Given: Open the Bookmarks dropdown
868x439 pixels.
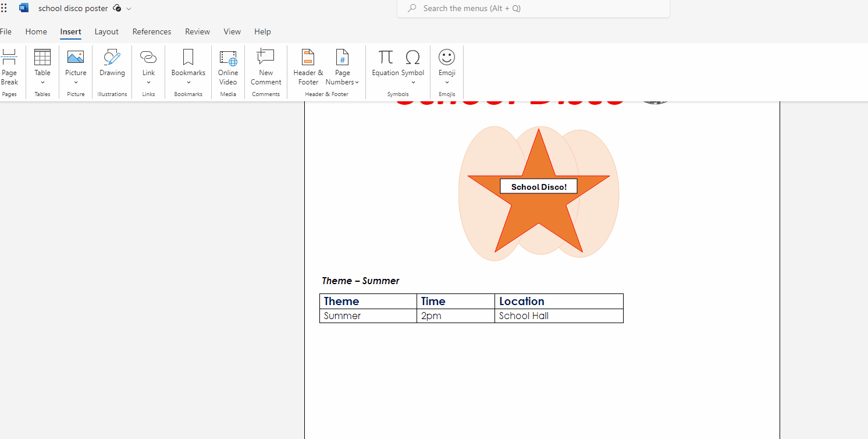Looking at the screenshot, I should (188, 67).
